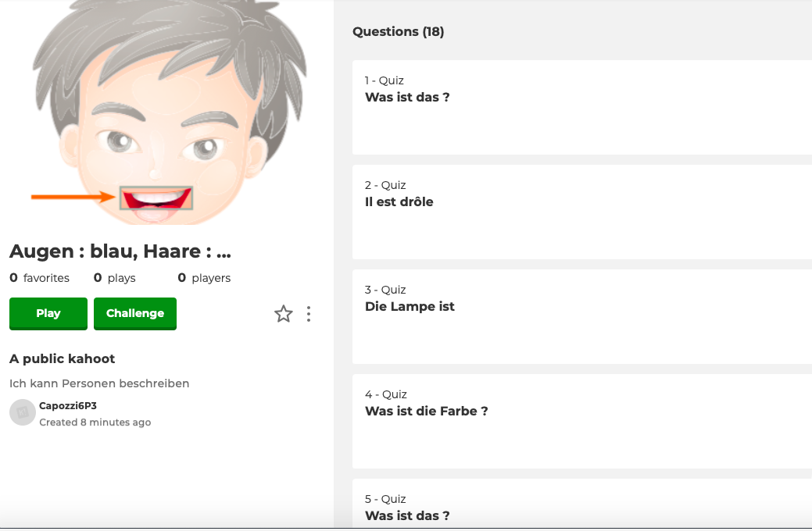
Task: Click the boy face cover image
Action: 166,112
